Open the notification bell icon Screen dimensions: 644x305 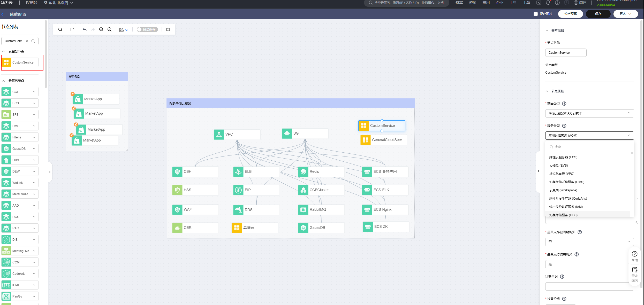coord(548,3)
